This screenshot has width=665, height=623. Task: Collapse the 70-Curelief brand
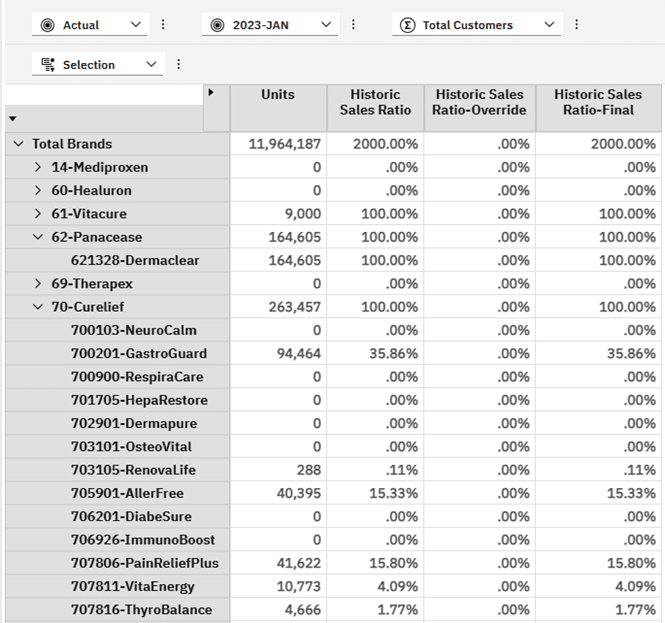[x=38, y=307]
